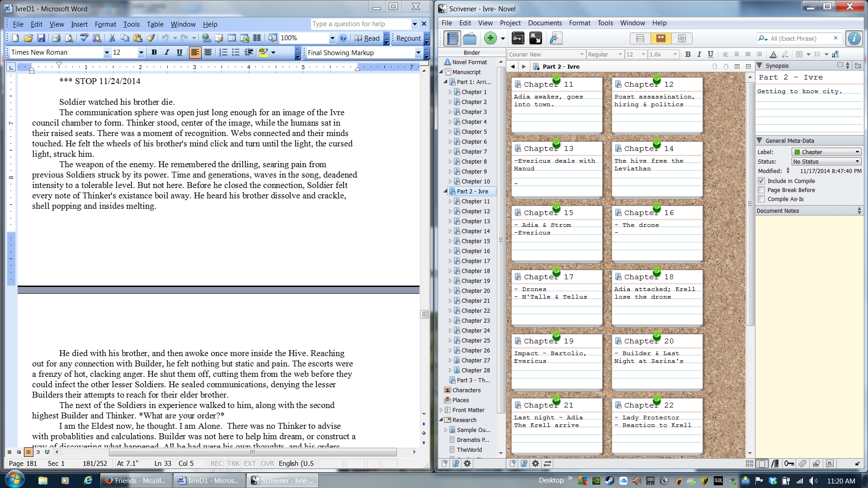Click the Print Preview icon in Word
This screenshot has width=868, height=488.
(x=69, y=38)
